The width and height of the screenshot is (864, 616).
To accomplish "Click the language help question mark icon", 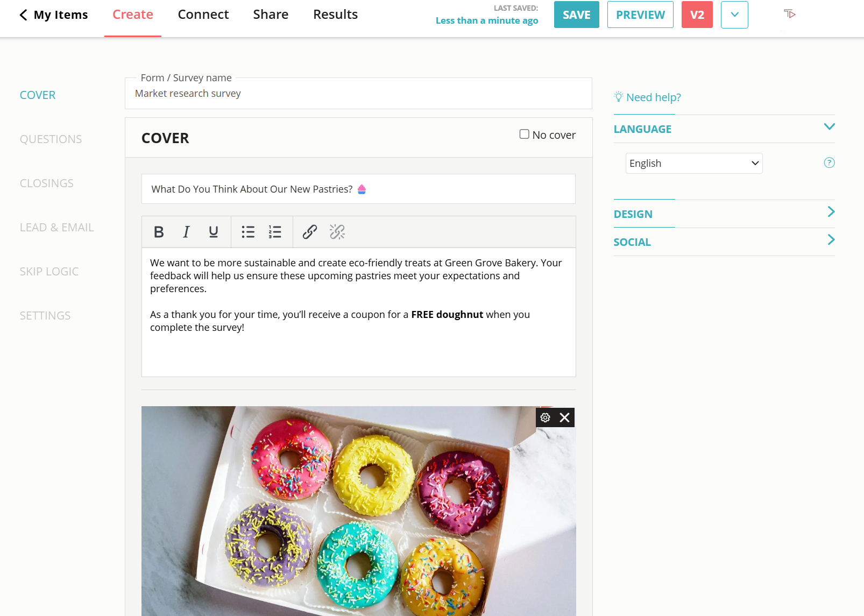I will click(829, 163).
